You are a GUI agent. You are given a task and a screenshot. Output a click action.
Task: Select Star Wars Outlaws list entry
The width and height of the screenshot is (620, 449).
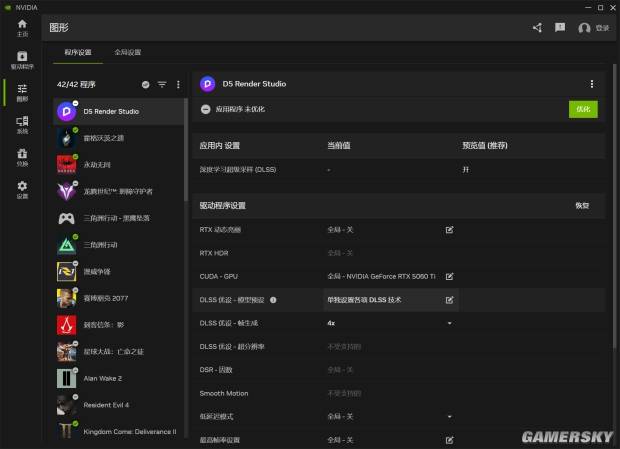[119, 351]
